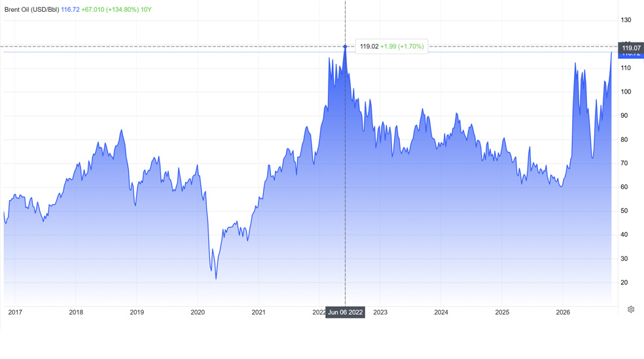The height and width of the screenshot is (359, 644).
Task: Open chart settings gear icon
Action: tap(631, 309)
